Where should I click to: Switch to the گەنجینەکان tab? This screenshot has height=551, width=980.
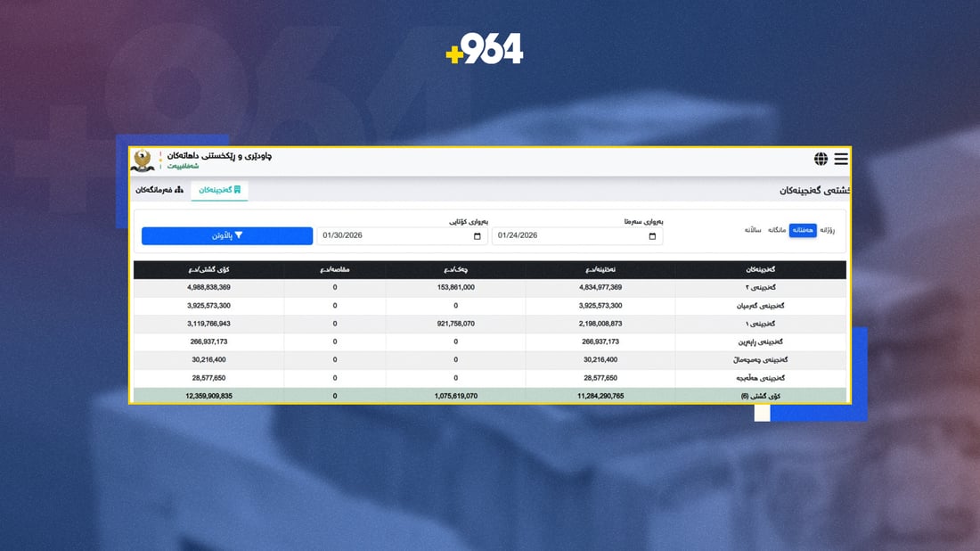pos(219,190)
